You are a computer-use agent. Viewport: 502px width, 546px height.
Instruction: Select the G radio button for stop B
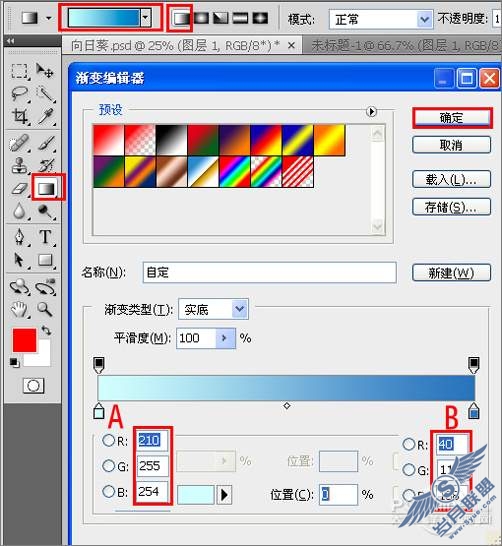pyautogui.click(x=408, y=470)
